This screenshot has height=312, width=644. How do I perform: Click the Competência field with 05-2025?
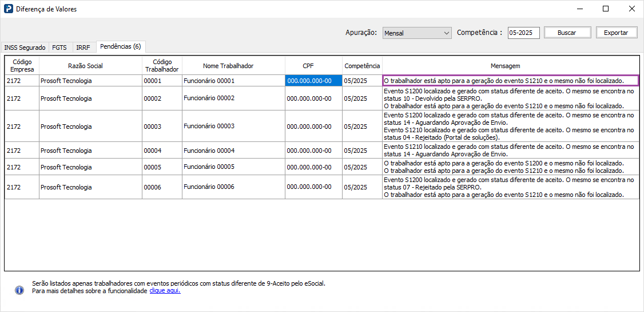(523, 33)
